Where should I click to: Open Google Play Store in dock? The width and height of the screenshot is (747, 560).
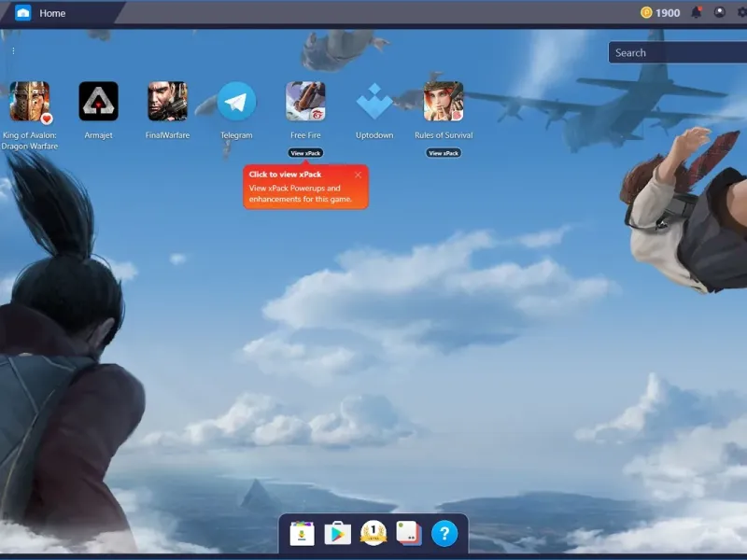click(x=338, y=533)
